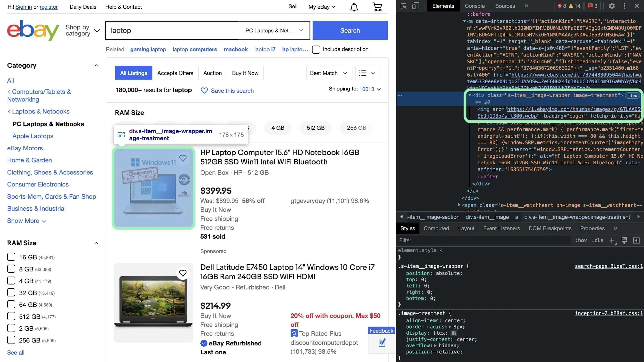Open the Daily Deals link
This screenshot has width=644, height=362.
click(83, 7)
